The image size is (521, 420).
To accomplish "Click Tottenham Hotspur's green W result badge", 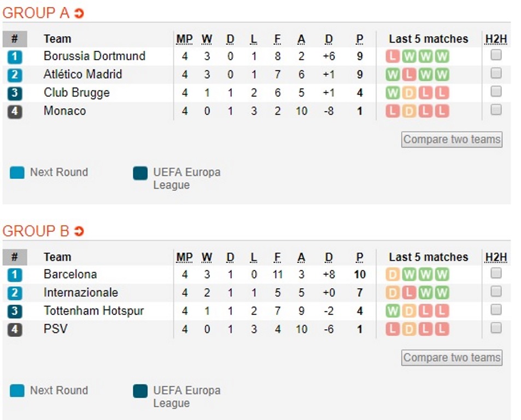I will pyautogui.click(x=393, y=311).
